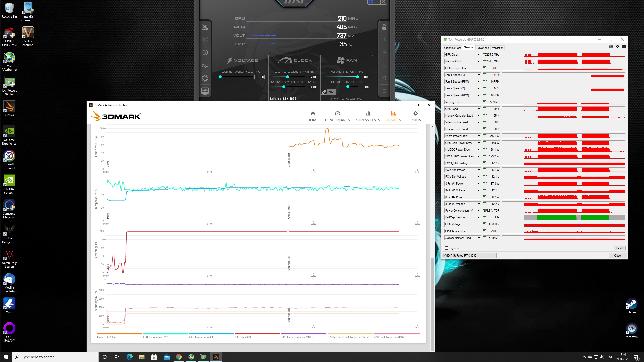Open 3DMark Results section

pyautogui.click(x=393, y=117)
